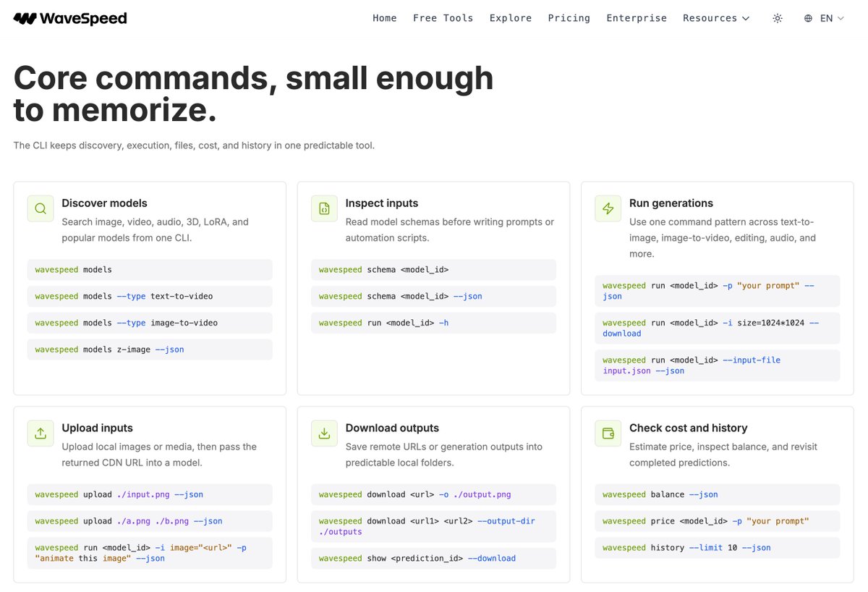Click "wavespeed balance --json" command
The width and height of the screenshot is (868, 592).
pyautogui.click(x=717, y=494)
